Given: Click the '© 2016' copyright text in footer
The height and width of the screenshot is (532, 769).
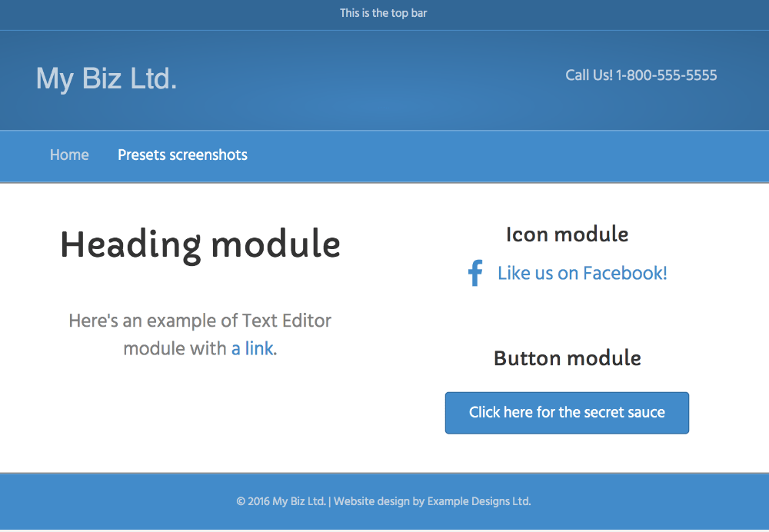Looking at the screenshot, I should (x=253, y=501).
